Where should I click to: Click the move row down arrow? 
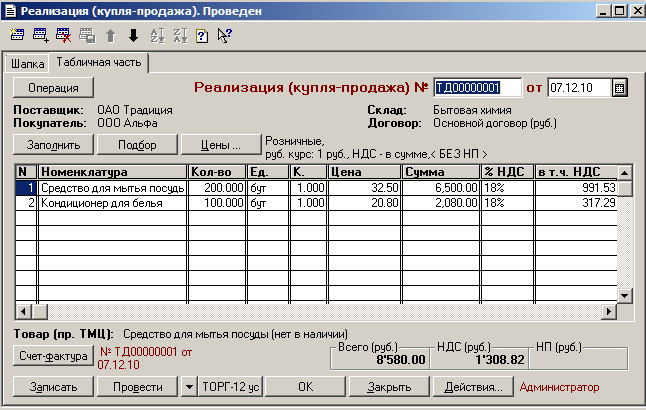[x=132, y=35]
